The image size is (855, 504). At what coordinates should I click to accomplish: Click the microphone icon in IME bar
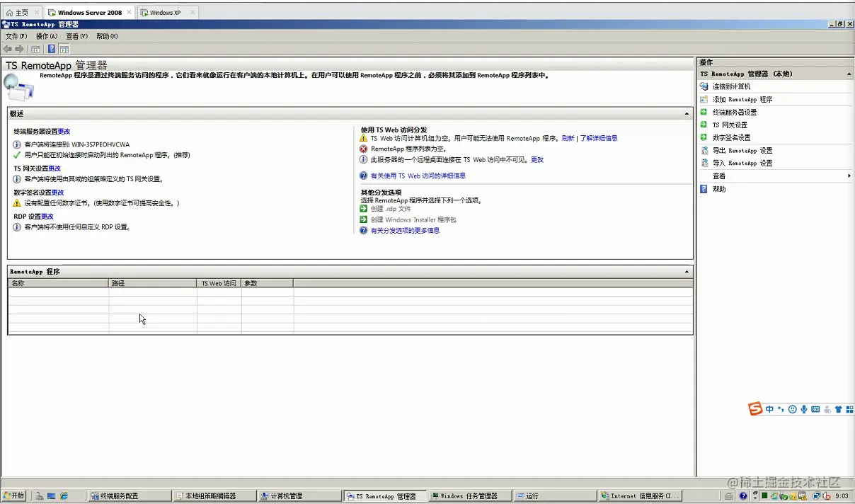pyautogui.click(x=804, y=409)
